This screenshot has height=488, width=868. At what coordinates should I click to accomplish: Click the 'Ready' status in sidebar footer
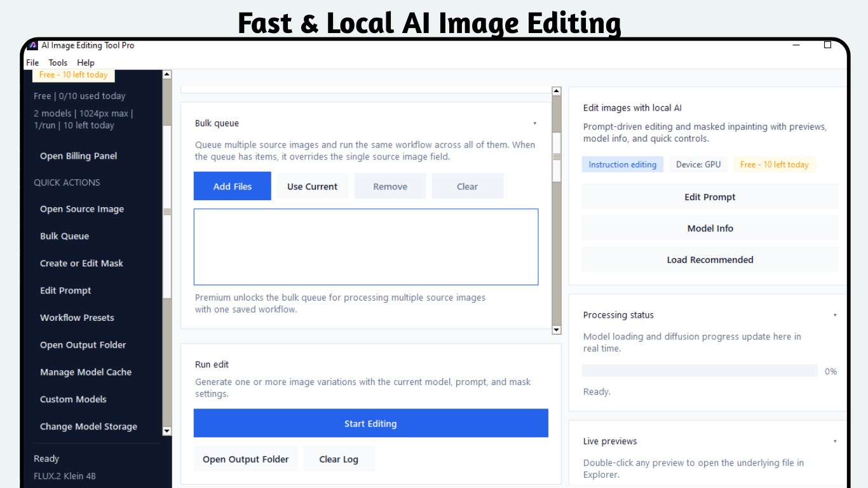pyautogui.click(x=46, y=459)
